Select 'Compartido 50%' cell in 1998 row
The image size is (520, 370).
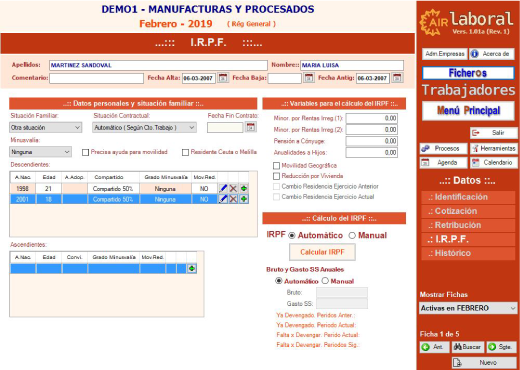pos(113,189)
